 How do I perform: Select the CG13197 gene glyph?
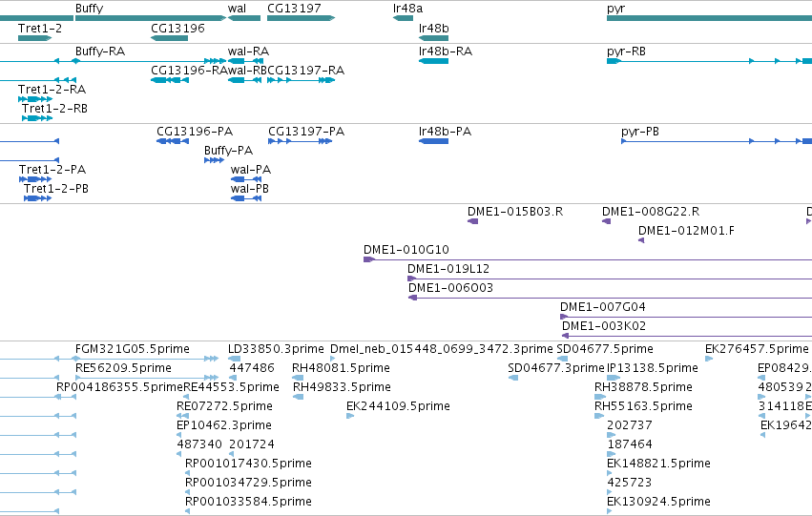tap(301, 18)
